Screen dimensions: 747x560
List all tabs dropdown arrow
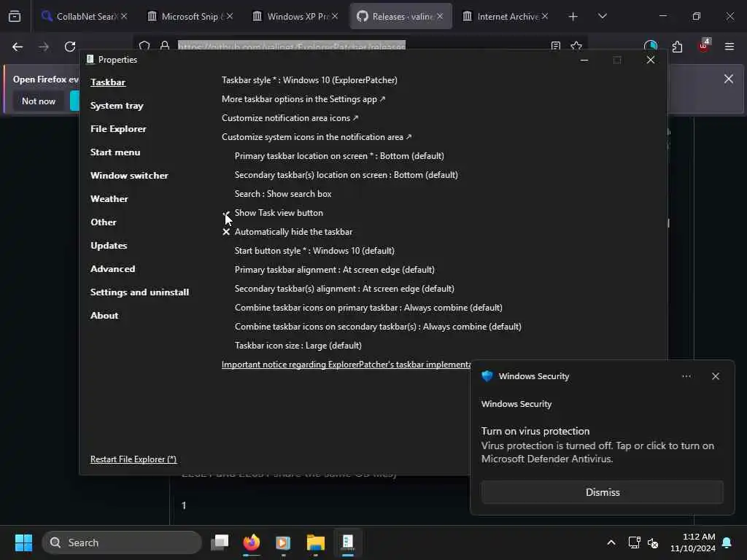[603, 16]
